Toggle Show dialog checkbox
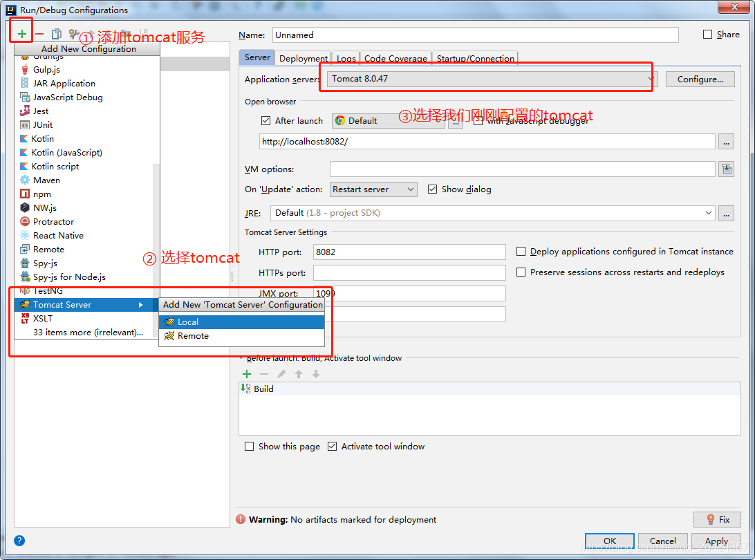Screen dimensions: 755x560 pos(432,189)
